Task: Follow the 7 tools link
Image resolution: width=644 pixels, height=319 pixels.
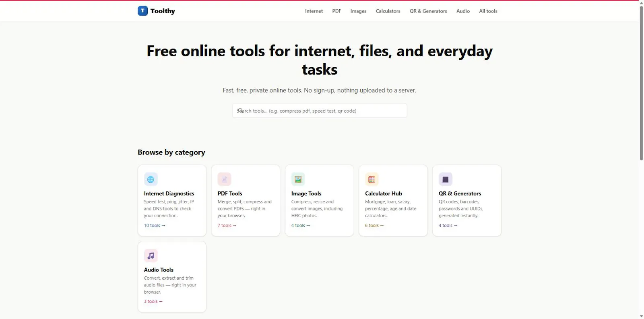Action: point(227,226)
